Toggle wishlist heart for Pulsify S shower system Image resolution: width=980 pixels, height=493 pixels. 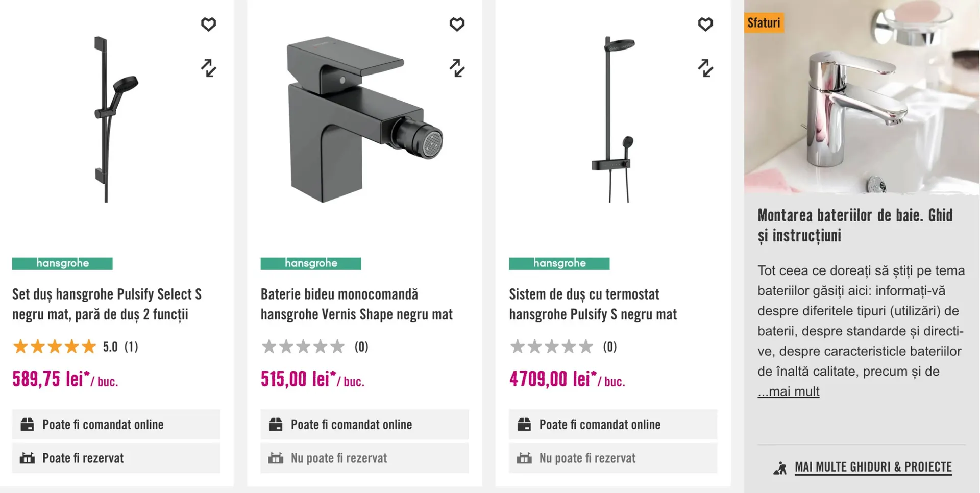tap(705, 24)
